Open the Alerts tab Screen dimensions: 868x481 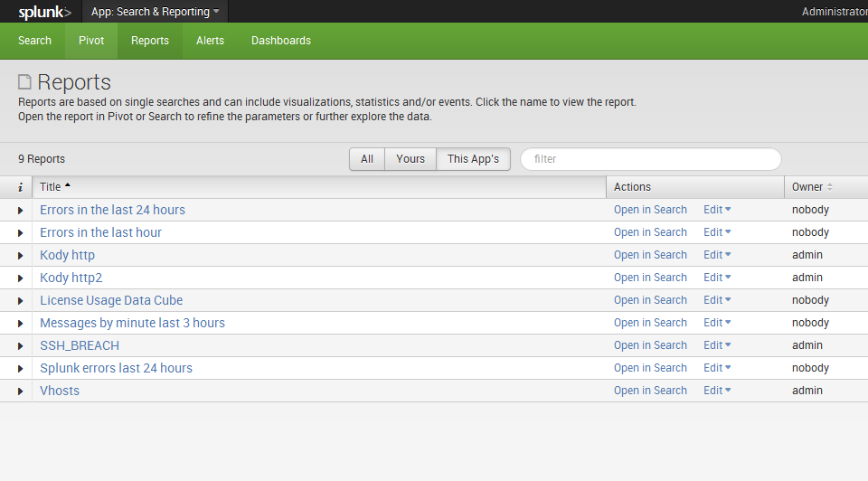click(210, 41)
